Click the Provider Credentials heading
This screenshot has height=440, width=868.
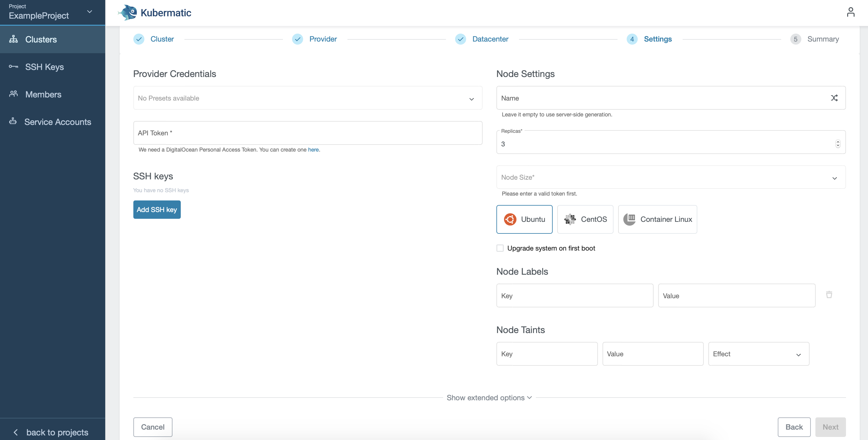pos(175,74)
